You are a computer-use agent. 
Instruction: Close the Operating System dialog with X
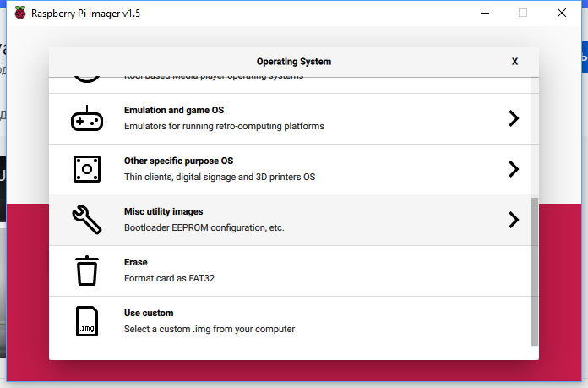pos(514,62)
